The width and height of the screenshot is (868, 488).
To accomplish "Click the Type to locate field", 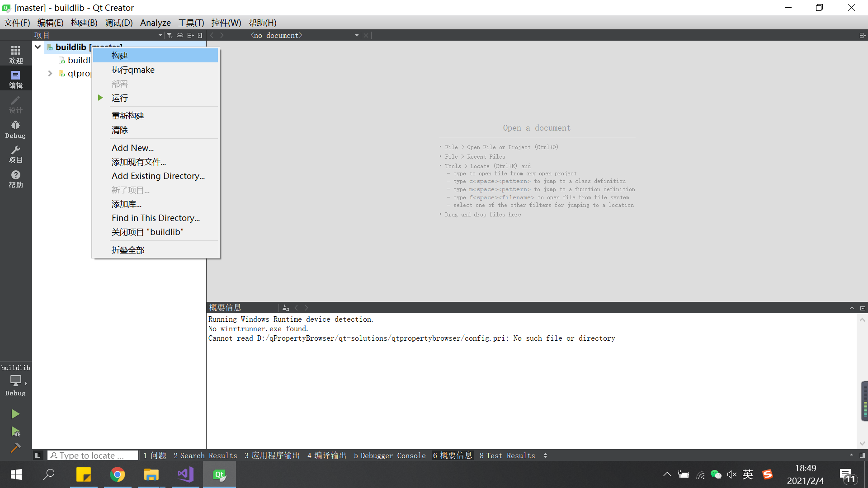I will 93,455.
